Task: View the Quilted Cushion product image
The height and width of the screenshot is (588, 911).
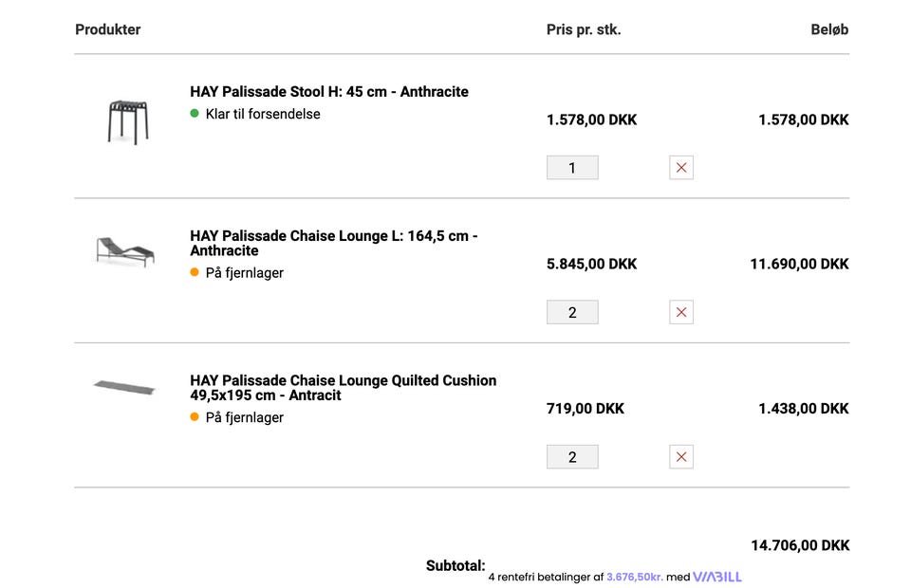Action: pyautogui.click(x=124, y=387)
